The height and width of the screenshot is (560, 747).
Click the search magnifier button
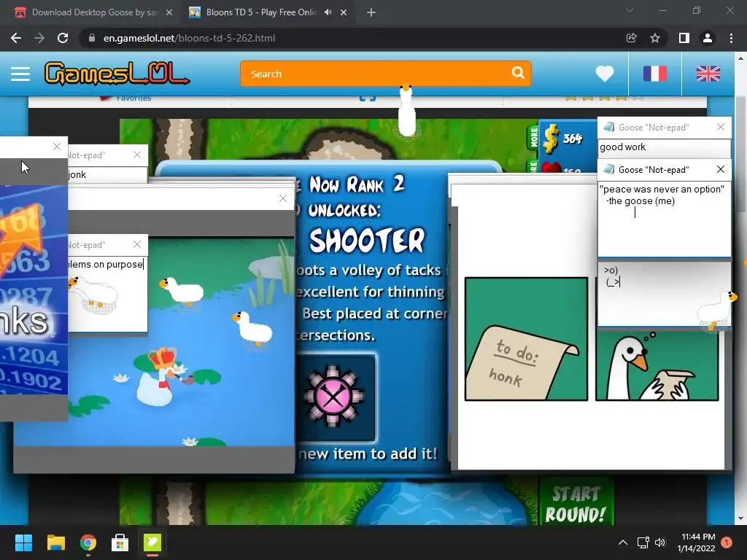tap(518, 73)
